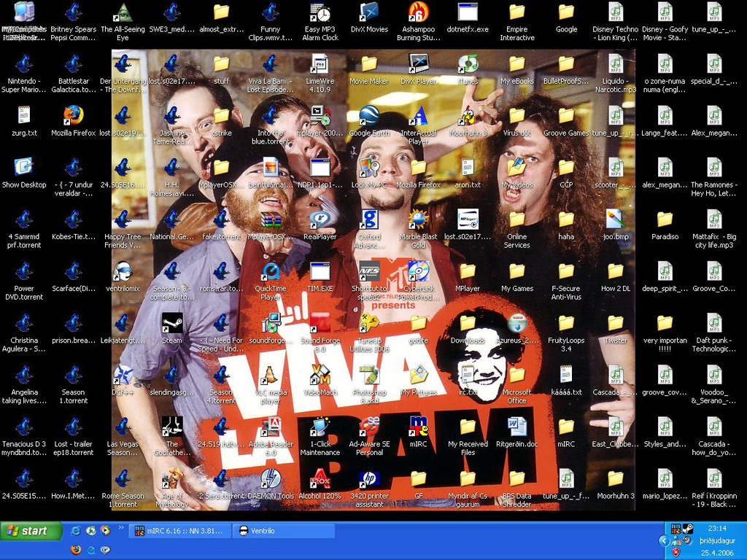Launch LimeWire 4.10.9
This screenshot has width=747, height=560.
point(320,74)
